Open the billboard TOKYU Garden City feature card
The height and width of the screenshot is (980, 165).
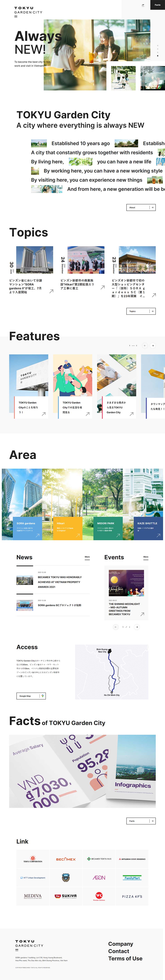pyautogui.click(x=29, y=387)
